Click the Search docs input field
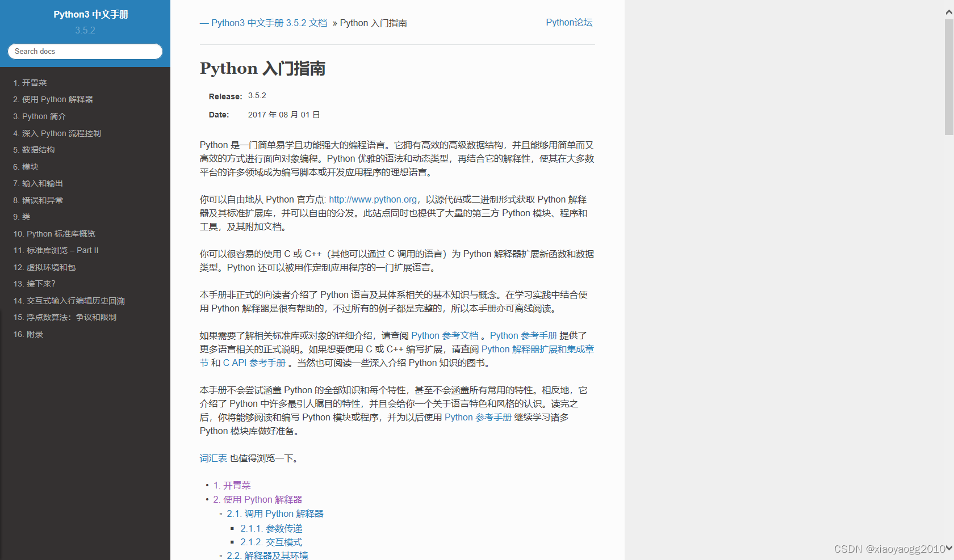The height and width of the screenshot is (560, 954). 85,51
